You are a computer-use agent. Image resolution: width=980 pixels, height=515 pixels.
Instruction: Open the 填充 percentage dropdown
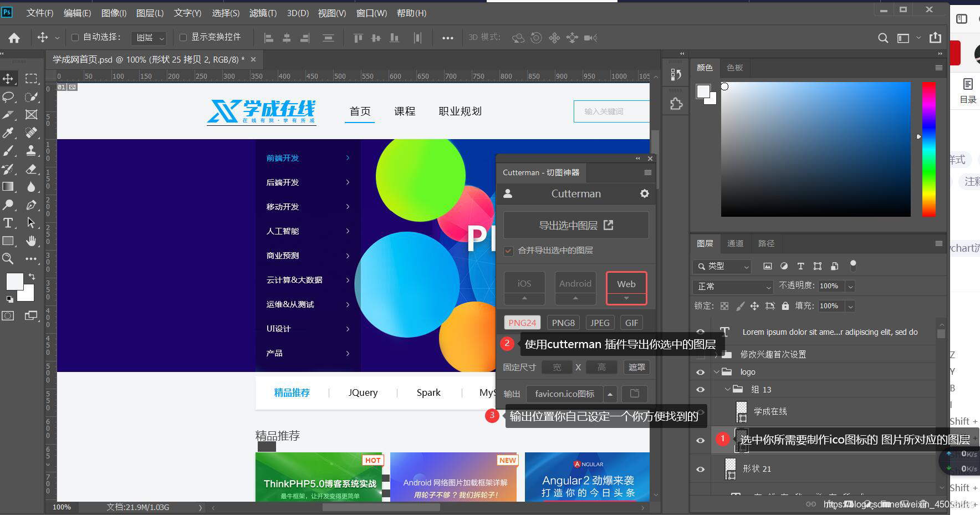click(x=850, y=306)
